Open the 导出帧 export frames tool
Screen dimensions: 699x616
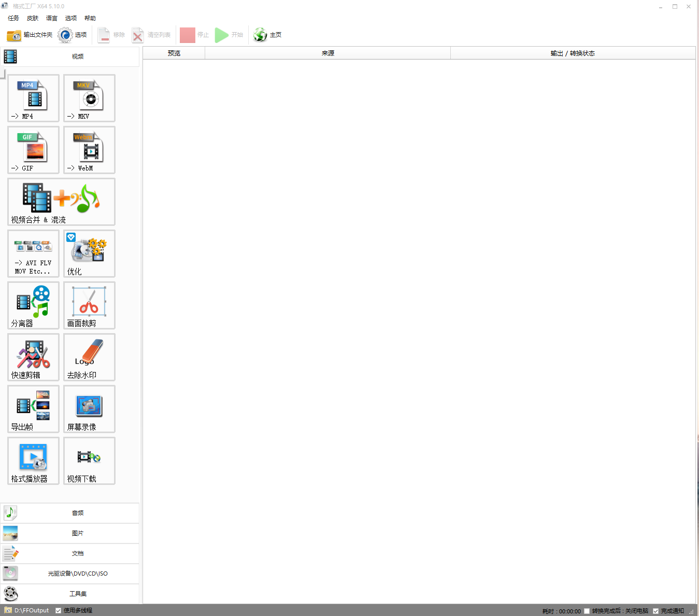point(33,409)
